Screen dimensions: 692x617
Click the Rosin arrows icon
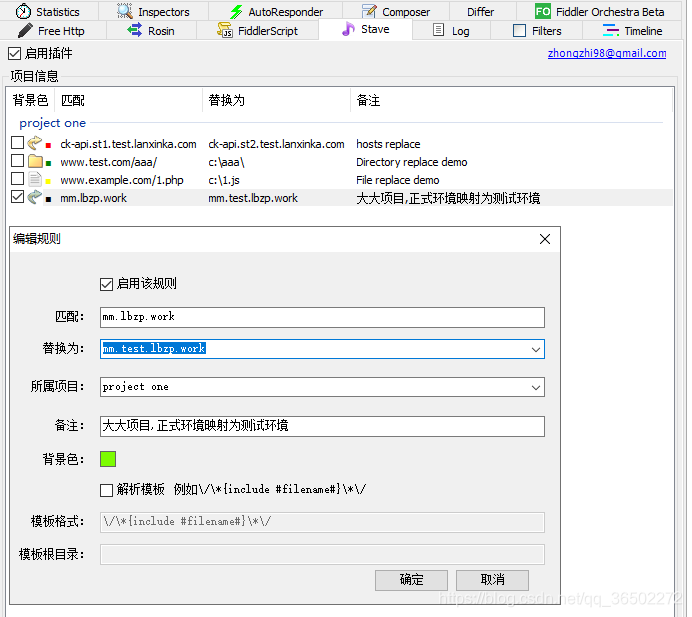click(134, 30)
